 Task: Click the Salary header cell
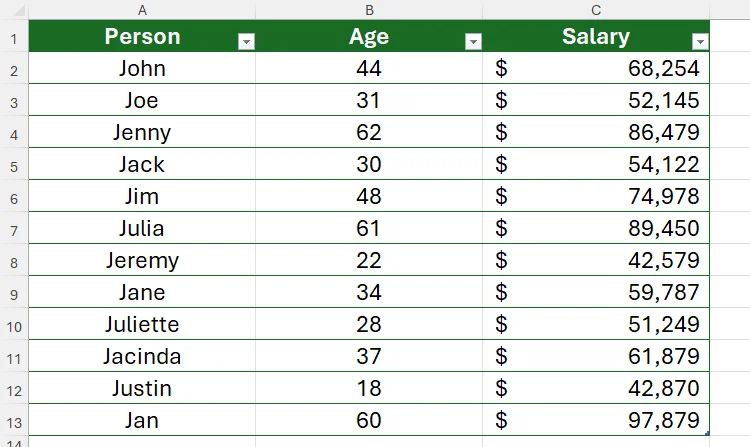tap(595, 37)
